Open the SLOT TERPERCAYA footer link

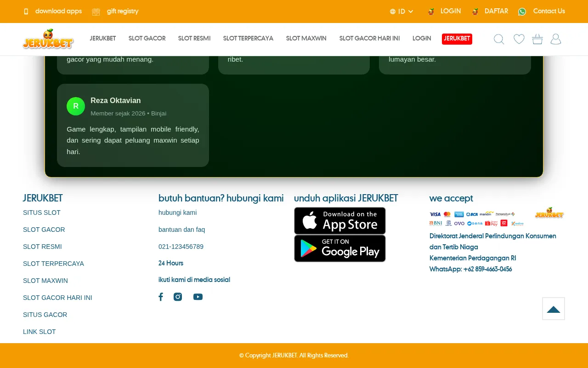click(x=54, y=264)
